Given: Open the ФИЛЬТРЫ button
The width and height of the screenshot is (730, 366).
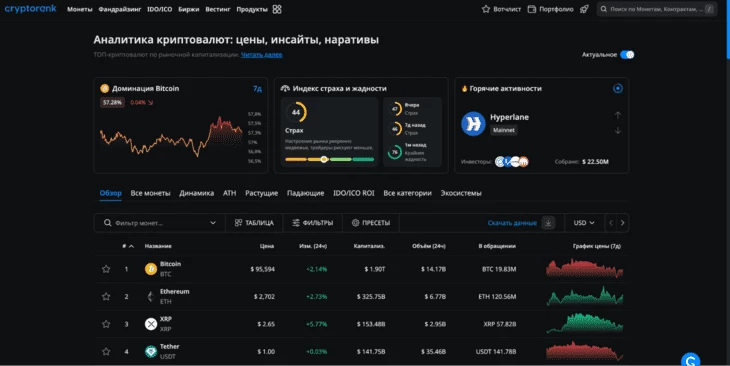Looking at the screenshot, I should click(312, 223).
